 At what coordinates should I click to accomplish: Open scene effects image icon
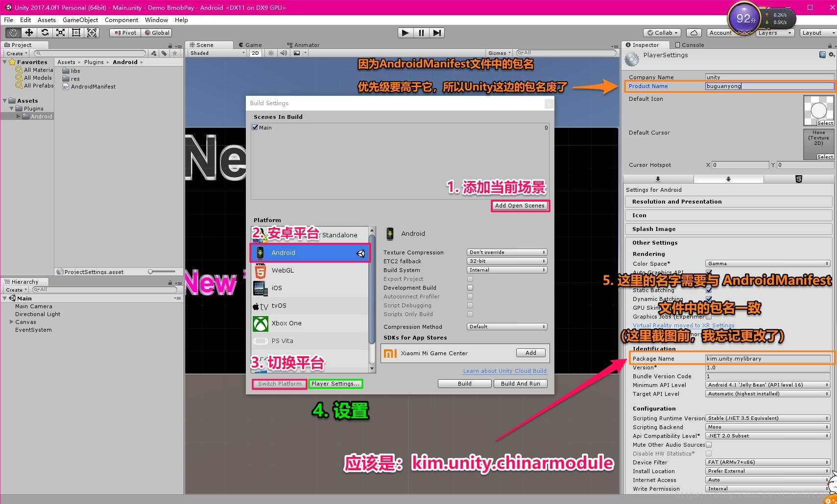click(297, 53)
